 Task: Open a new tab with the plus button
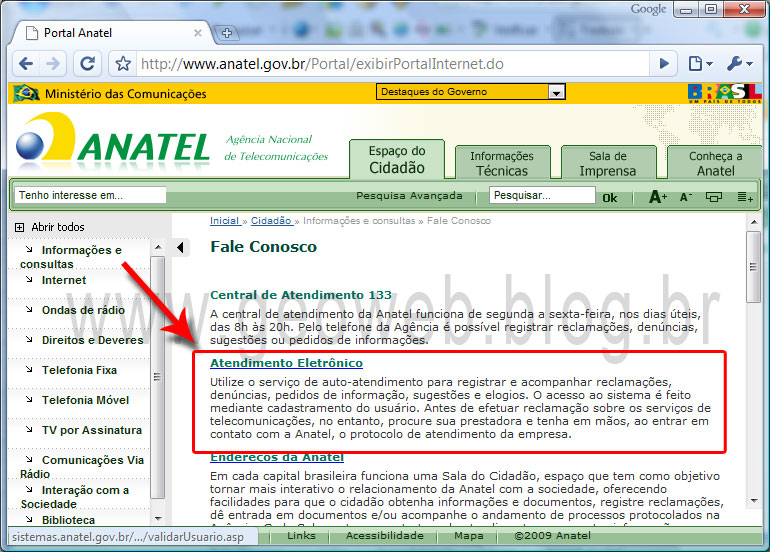point(226,33)
